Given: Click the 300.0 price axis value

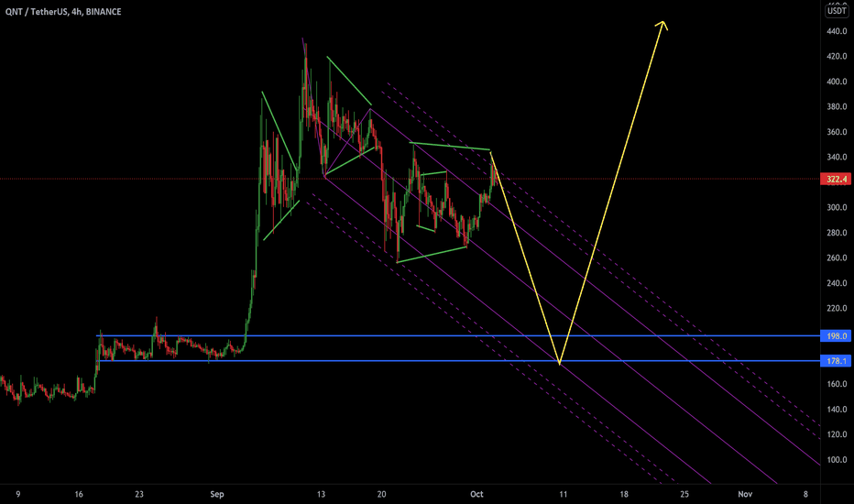Looking at the screenshot, I should 837,208.
